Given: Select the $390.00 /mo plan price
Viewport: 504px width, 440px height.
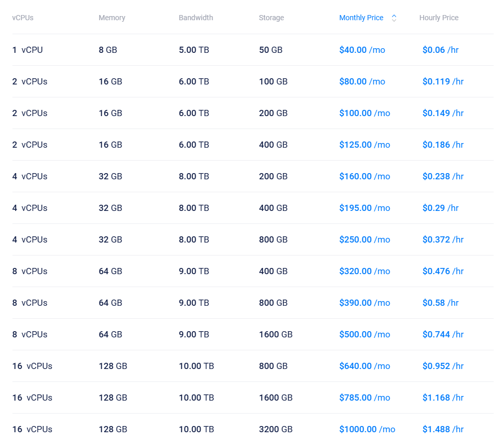Looking at the screenshot, I should (365, 303).
